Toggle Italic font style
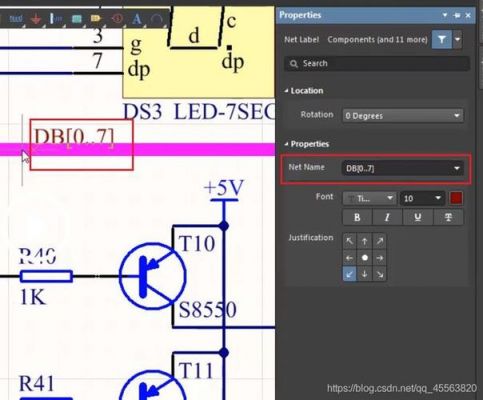The image size is (483, 400). [x=387, y=218]
